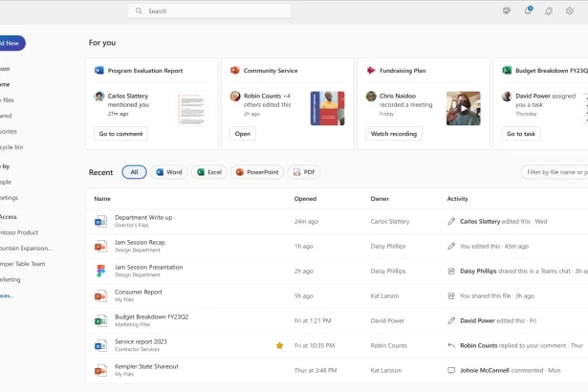The image size is (588, 392).
Task: Select the All filter tab
Action: 134,172
